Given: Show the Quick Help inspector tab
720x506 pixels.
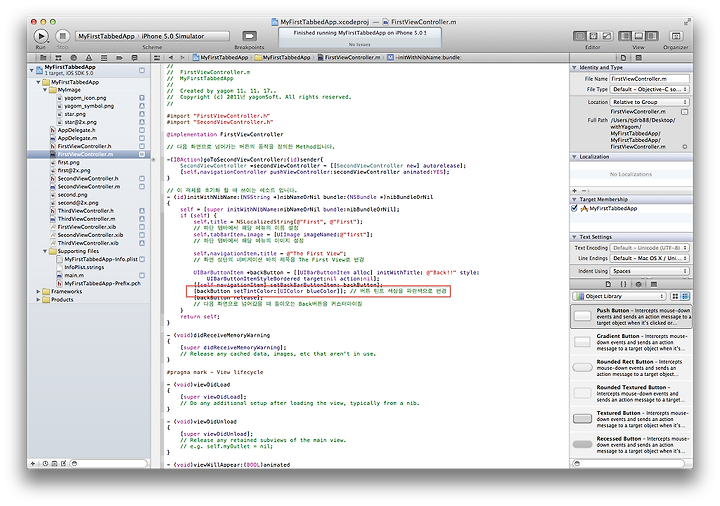Looking at the screenshot, I should pyautogui.click(x=638, y=58).
